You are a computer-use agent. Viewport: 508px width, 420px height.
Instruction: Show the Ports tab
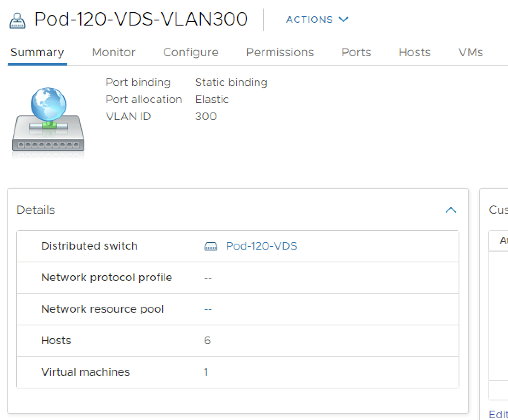click(356, 52)
